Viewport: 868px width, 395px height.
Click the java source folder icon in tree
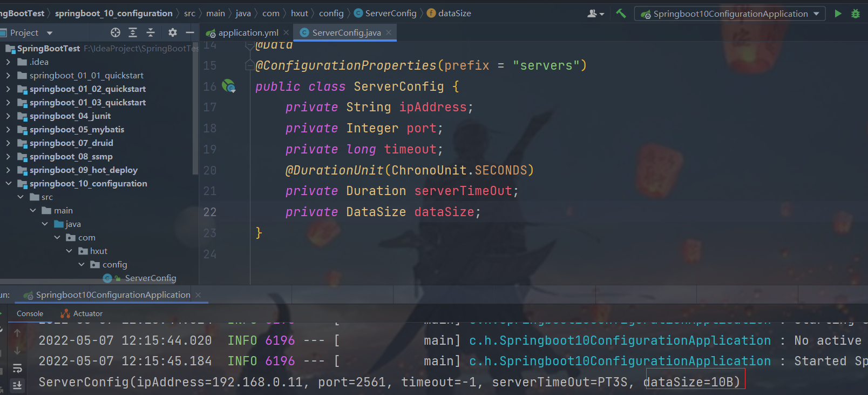59,224
